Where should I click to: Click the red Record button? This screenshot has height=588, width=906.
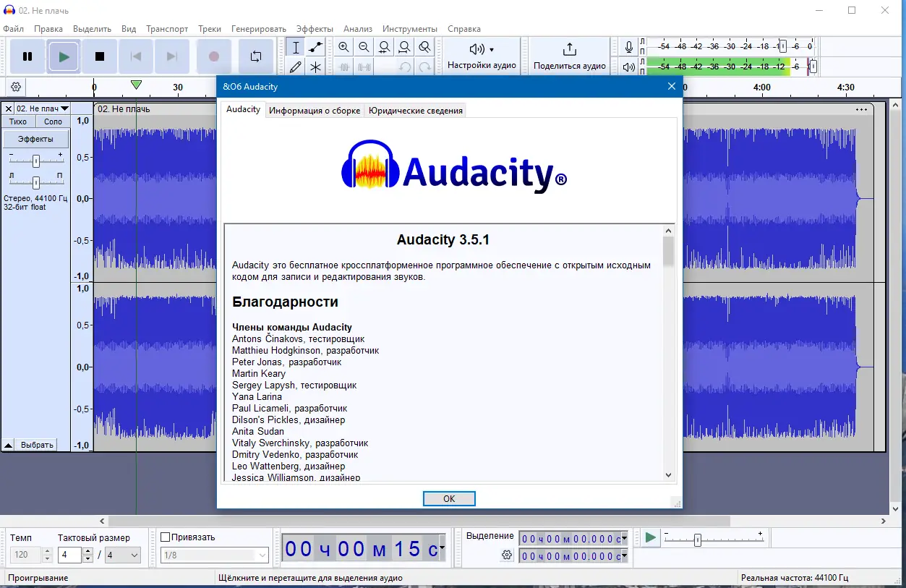click(x=213, y=56)
